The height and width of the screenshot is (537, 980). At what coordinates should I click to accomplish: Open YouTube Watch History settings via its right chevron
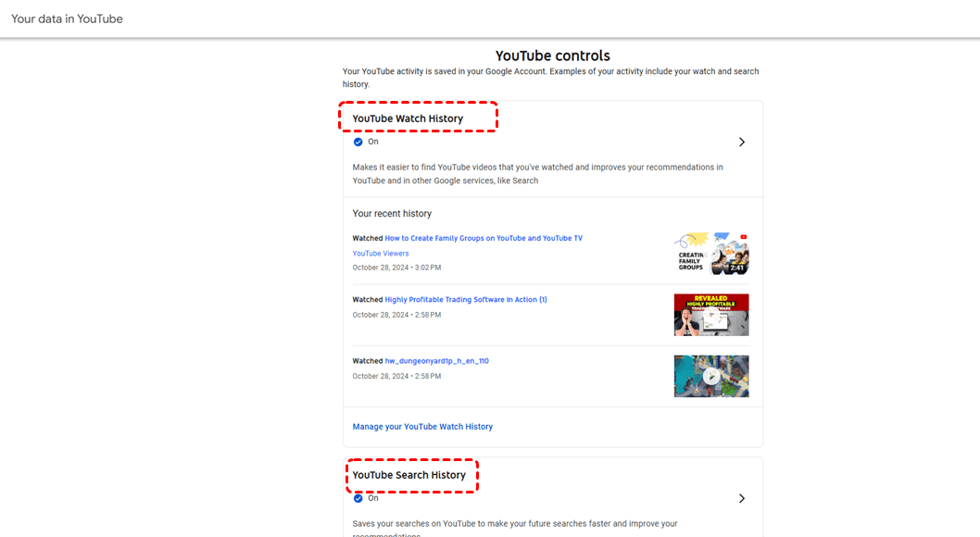coord(741,142)
